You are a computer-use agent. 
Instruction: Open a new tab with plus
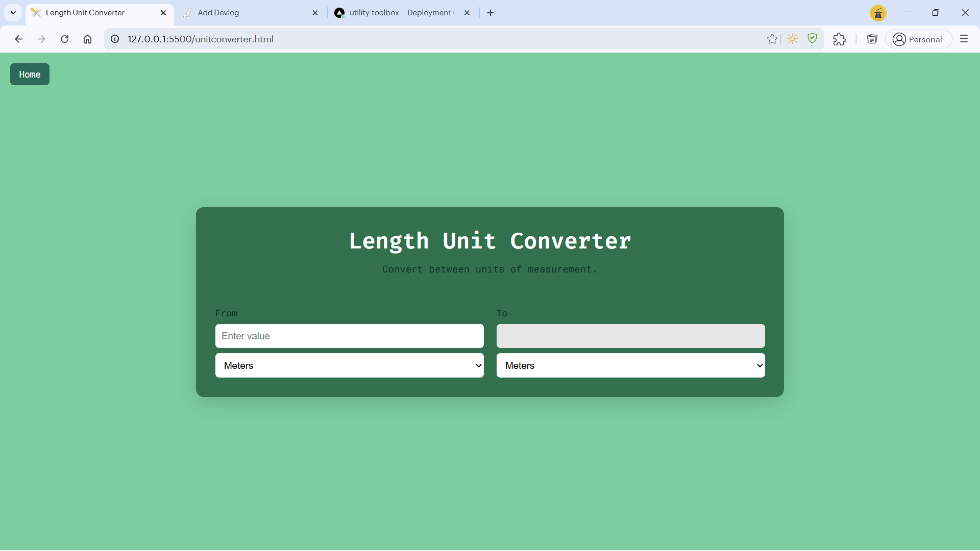click(x=491, y=13)
